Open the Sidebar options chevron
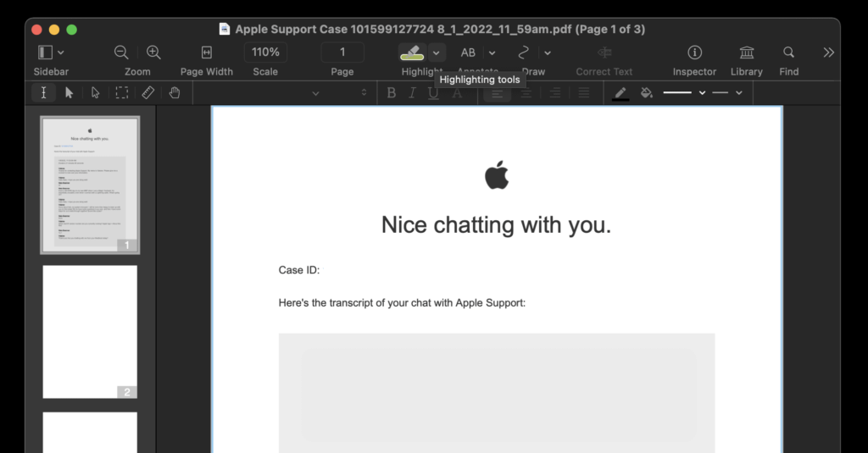Screen dimensions: 868x453 click(x=61, y=52)
